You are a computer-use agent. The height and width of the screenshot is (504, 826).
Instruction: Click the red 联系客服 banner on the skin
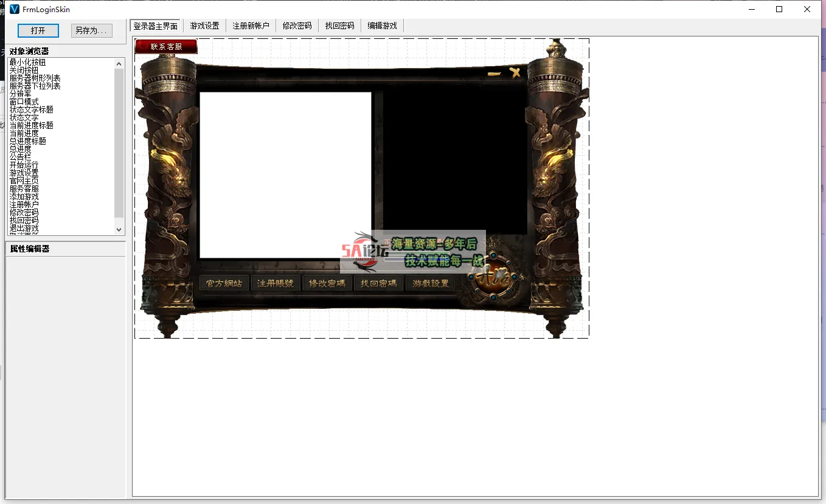tap(166, 46)
